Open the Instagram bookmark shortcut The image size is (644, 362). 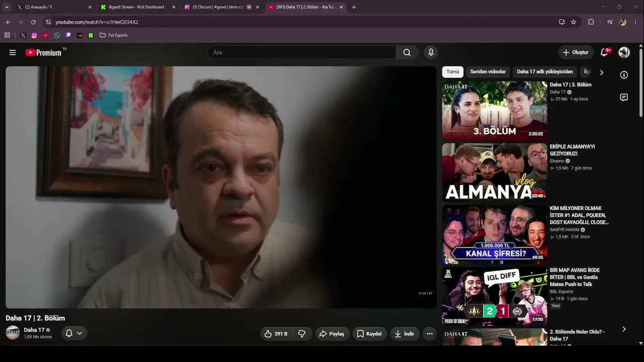point(34,35)
